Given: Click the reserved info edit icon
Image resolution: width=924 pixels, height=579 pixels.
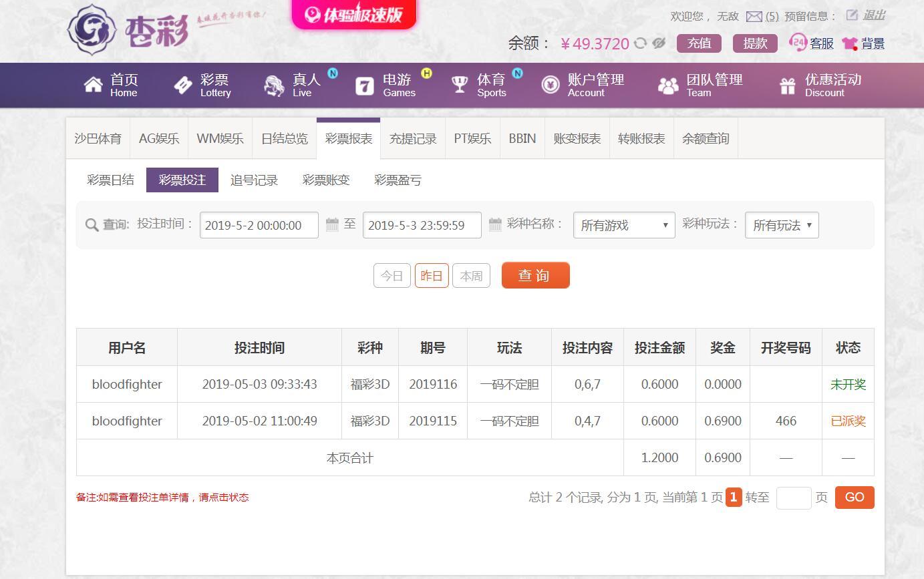Looking at the screenshot, I should pos(852,15).
